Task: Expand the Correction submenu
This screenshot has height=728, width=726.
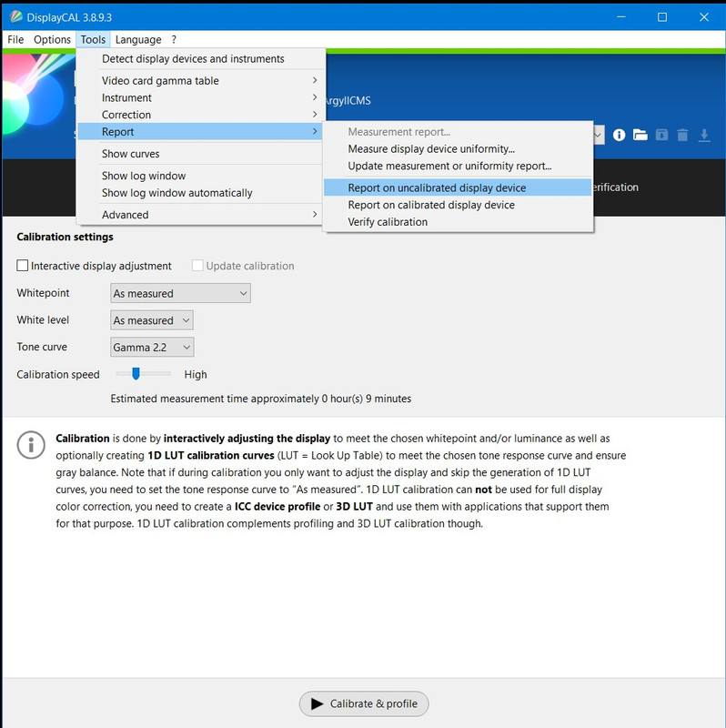Action: (x=199, y=115)
